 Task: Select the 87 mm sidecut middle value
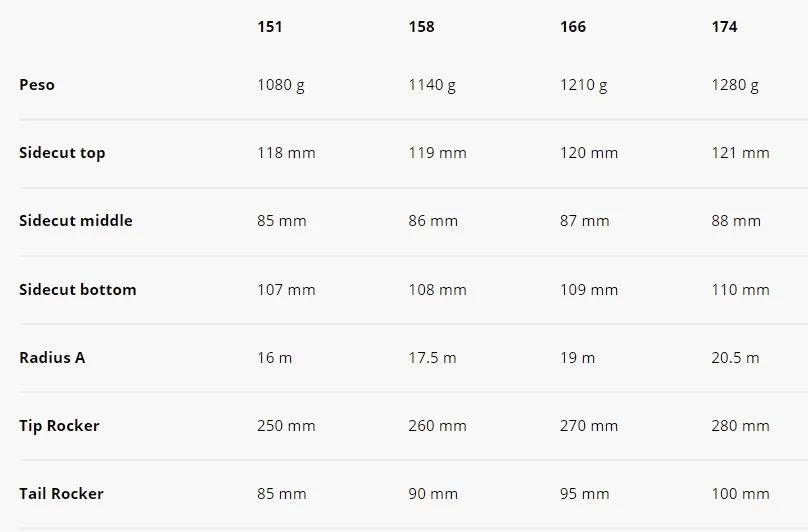coord(584,221)
